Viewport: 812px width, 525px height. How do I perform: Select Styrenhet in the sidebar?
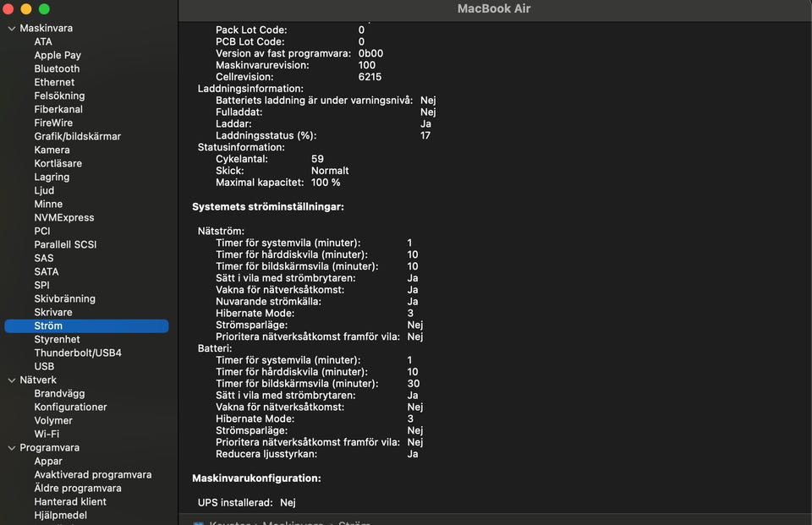point(57,339)
